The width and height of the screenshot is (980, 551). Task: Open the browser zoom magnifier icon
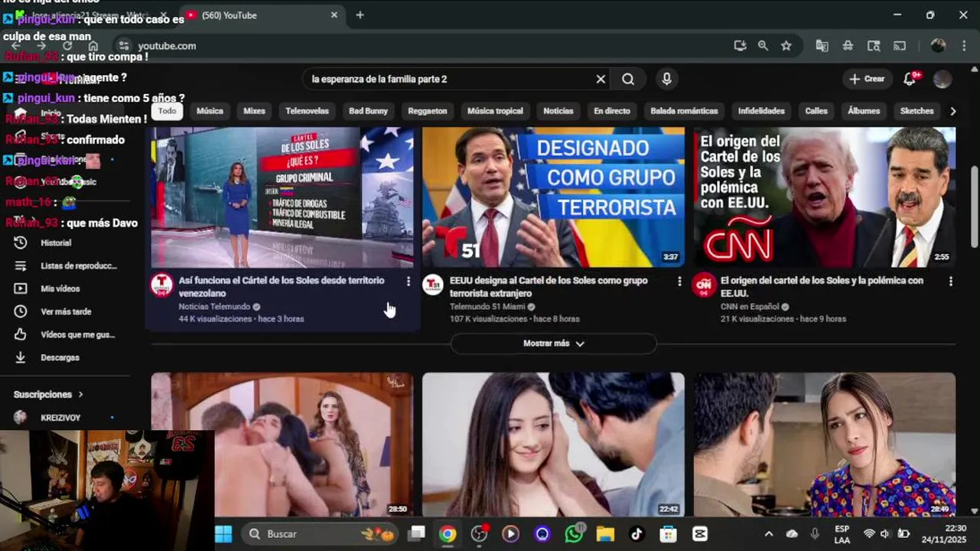pyautogui.click(x=763, y=46)
